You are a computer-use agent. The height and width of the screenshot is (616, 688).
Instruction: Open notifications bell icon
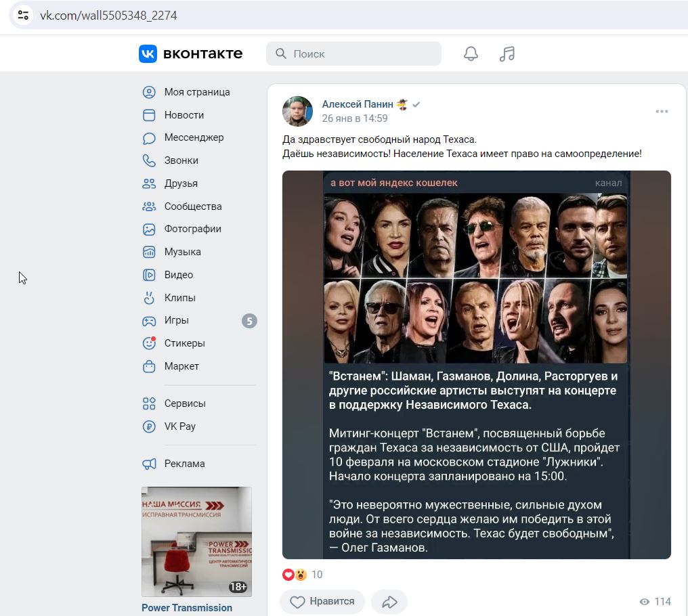point(471,53)
